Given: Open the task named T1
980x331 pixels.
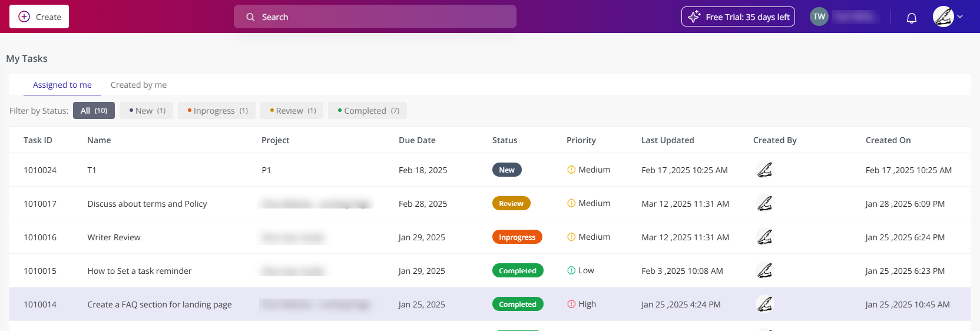Looking at the screenshot, I should (92, 170).
